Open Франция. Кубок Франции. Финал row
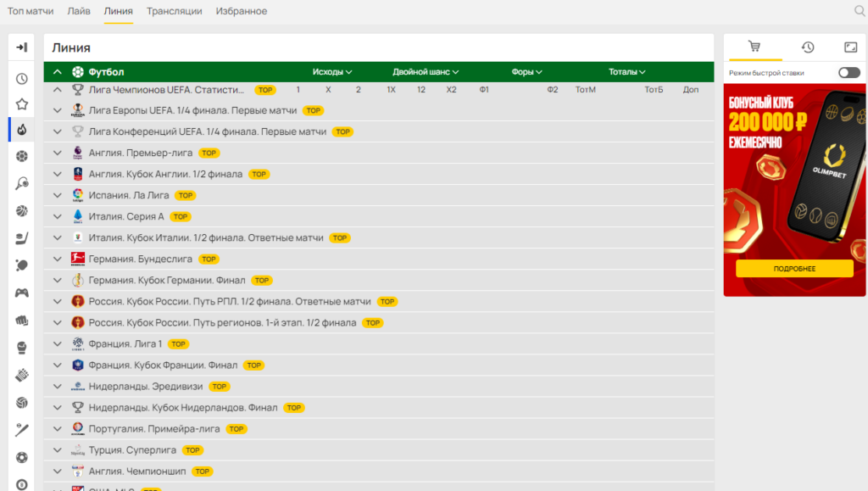Viewport: 868px width, 491px height. [379, 365]
